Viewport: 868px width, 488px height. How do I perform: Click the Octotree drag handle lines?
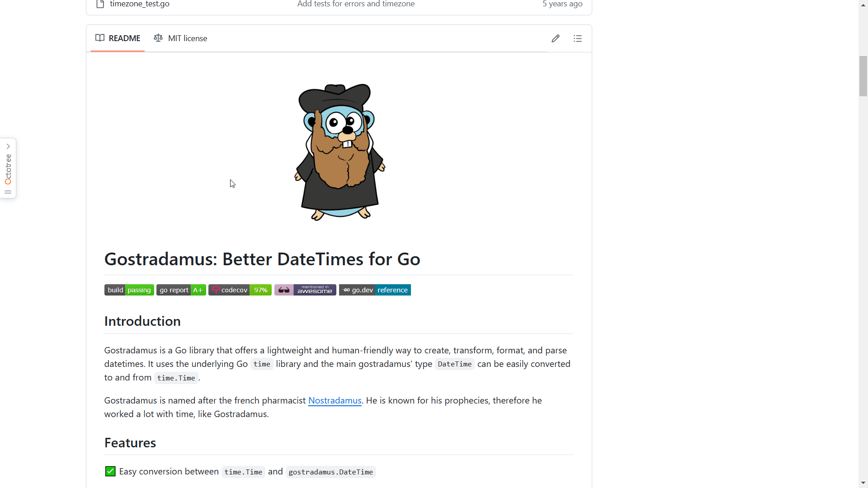(8, 192)
